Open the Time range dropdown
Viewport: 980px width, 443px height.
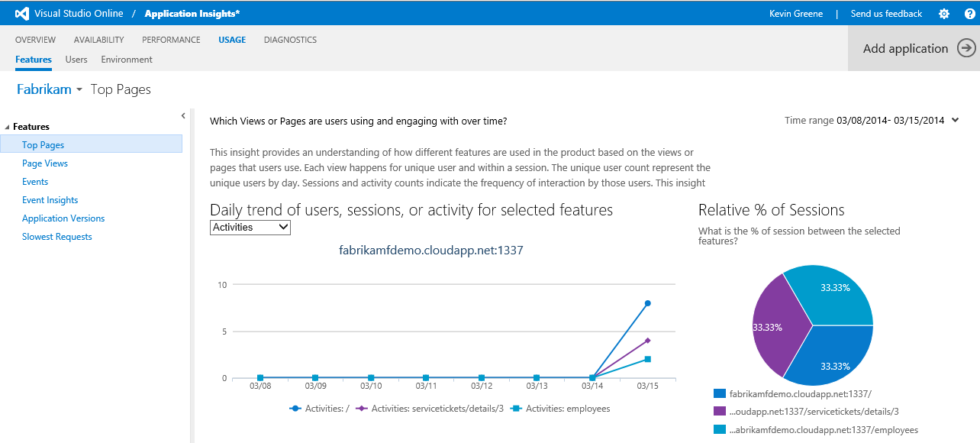click(x=953, y=120)
